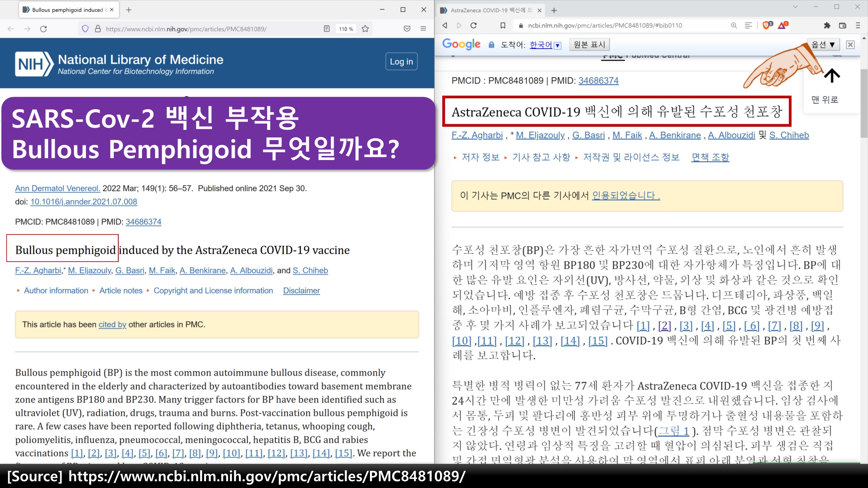Open Brave extensions puzzle icon

click(x=827, y=25)
